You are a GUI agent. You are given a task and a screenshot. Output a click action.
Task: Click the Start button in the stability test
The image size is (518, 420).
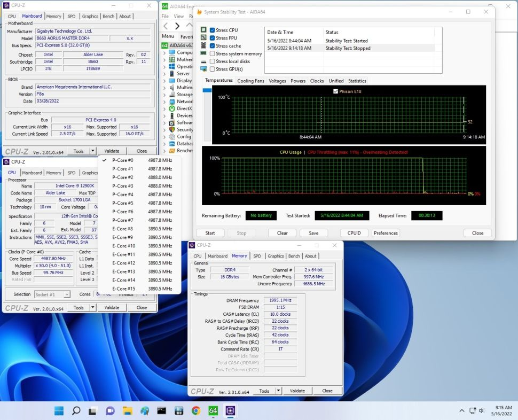tap(210, 233)
